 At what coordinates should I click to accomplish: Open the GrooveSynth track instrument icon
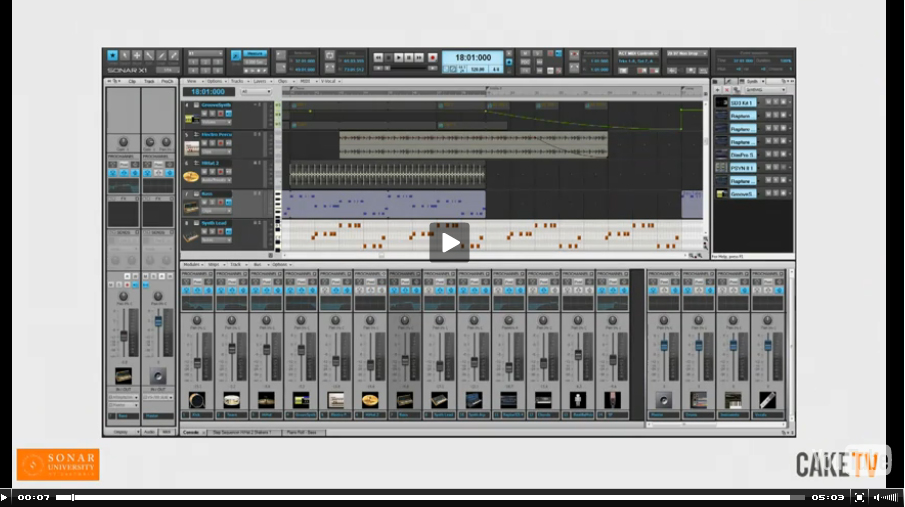pos(191,119)
